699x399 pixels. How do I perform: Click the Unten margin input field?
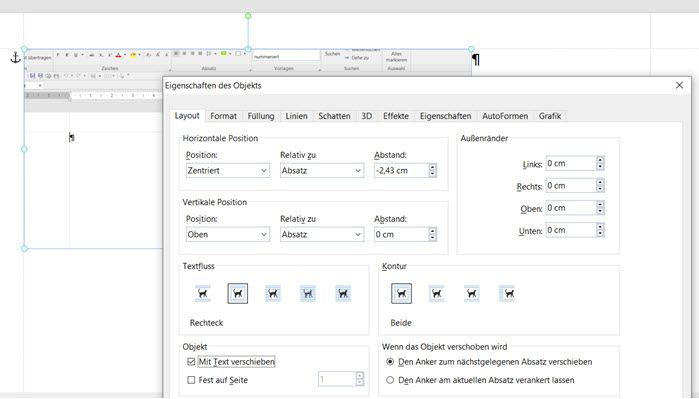pyautogui.click(x=571, y=230)
